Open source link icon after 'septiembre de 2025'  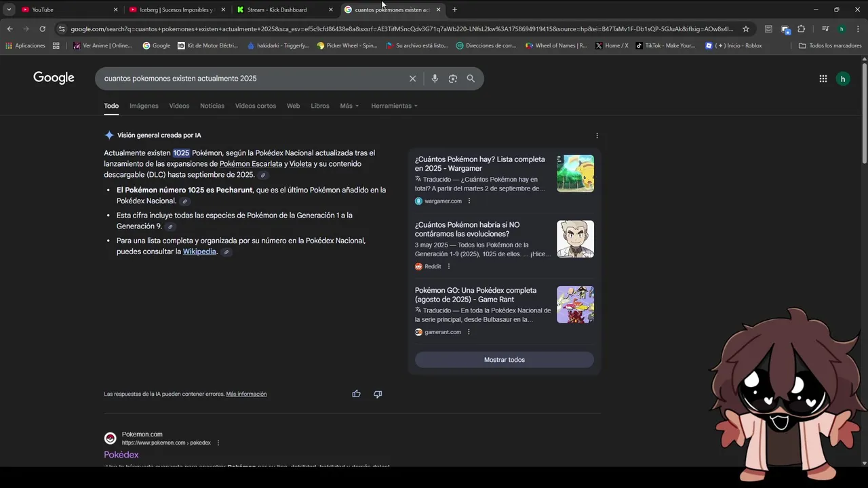pos(263,175)
